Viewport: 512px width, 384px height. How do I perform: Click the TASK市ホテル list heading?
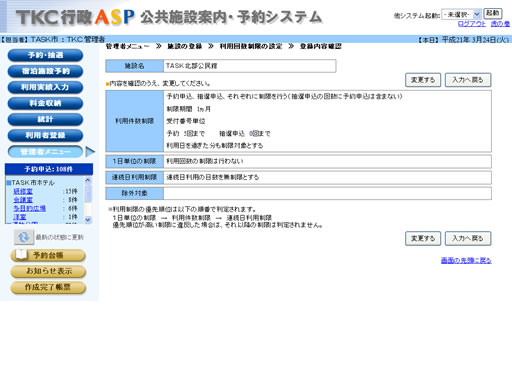tap(33, 183)
